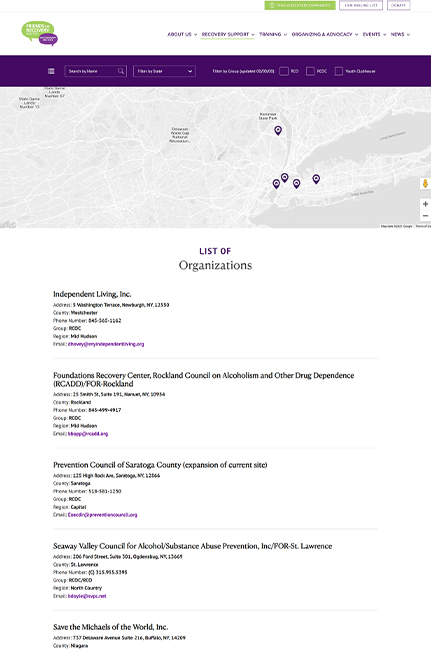Image resolution: width=431 pixels, height=650 pixels.
Task: Click the Terms of Use map link
Action: click(422, 226)
